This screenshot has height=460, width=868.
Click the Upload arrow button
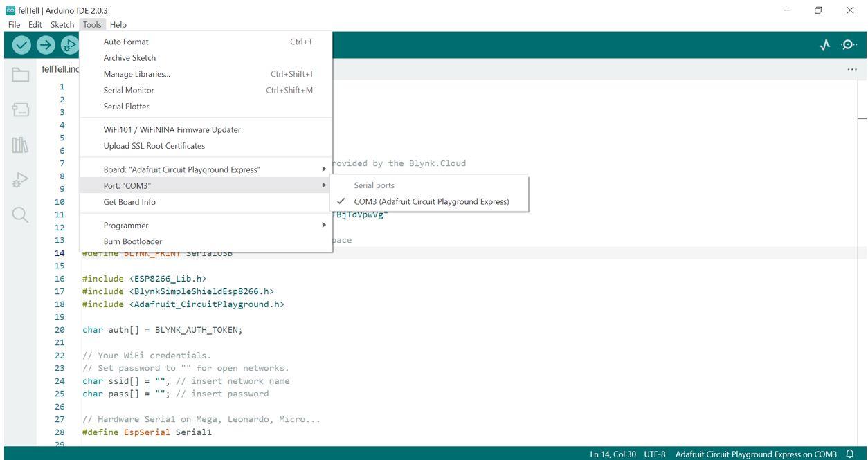click(46, 45)
